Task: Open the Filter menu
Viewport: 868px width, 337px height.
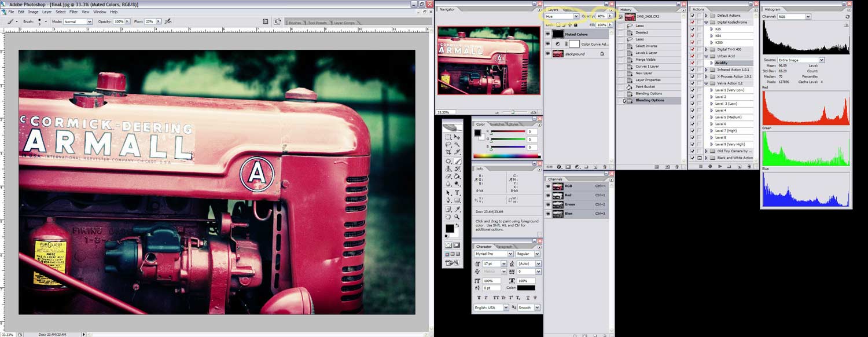Action: pos(73,12)
